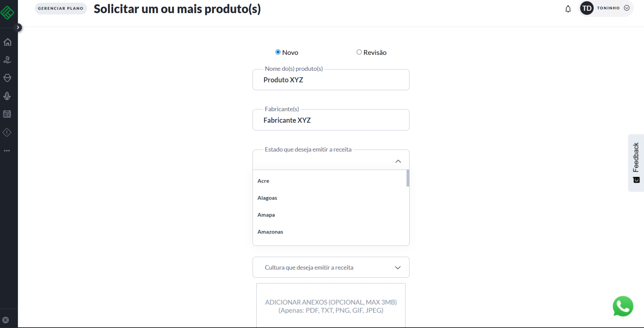Click the Gerenciar Plano button
This screenshot has width=644, height=328.
click(61, 8)
